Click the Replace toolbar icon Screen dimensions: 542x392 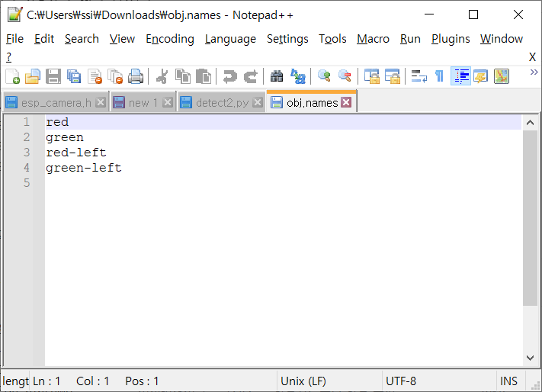click(297, 76)
